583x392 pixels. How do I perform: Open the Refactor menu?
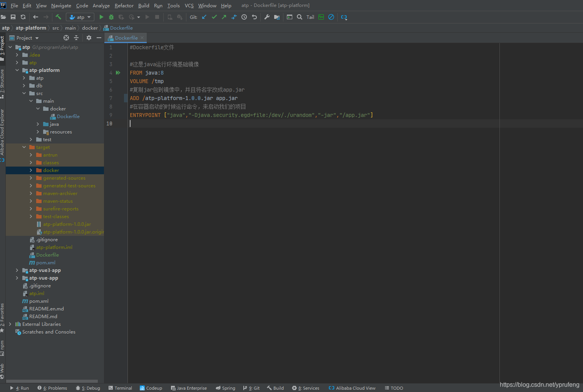pos(124,5)
